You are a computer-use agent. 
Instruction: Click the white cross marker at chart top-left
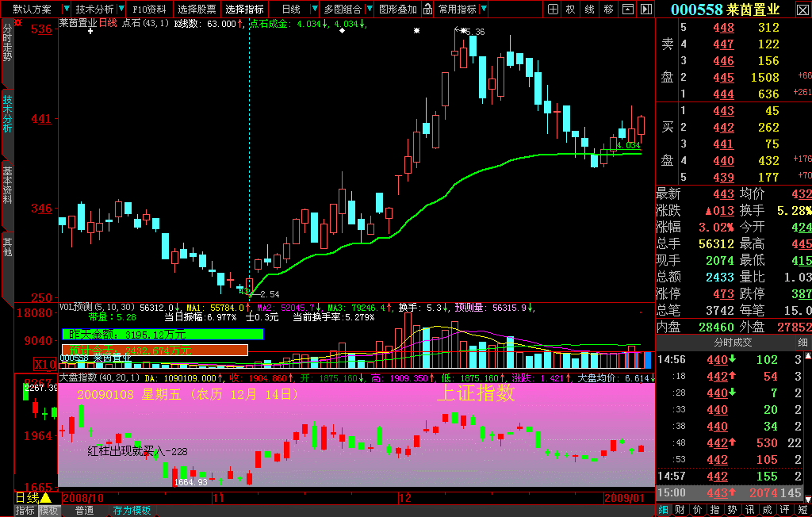click(90, 31)
